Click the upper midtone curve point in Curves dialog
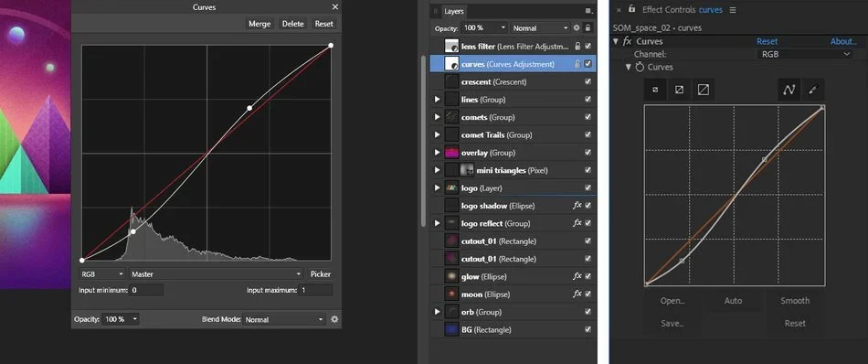The image size is (868, 364). (249, 108)
